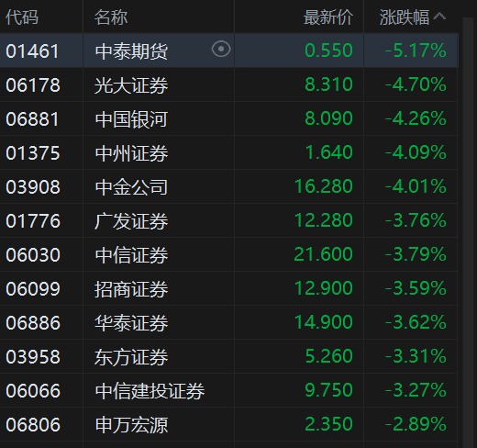Select stock code 06886
Image resolution: width=477 pixels, height=448 pixels.
(33, 323)
